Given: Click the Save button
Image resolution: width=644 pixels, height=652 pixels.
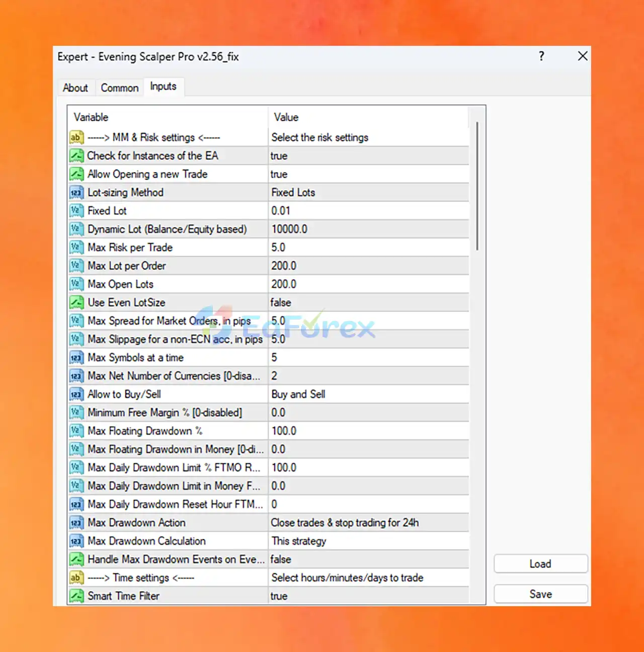Looking at the screenshot, I should [541, 594].
